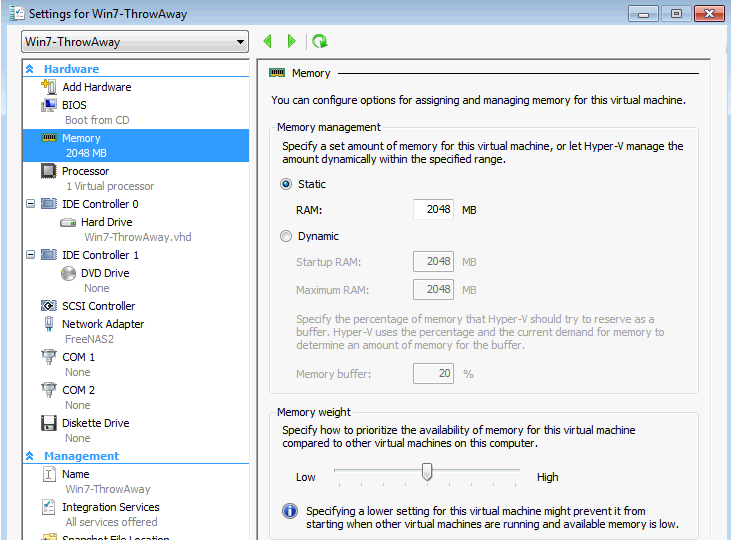
Task: Click the memory weight slider thumb
Action: click(x=427, y=472)
